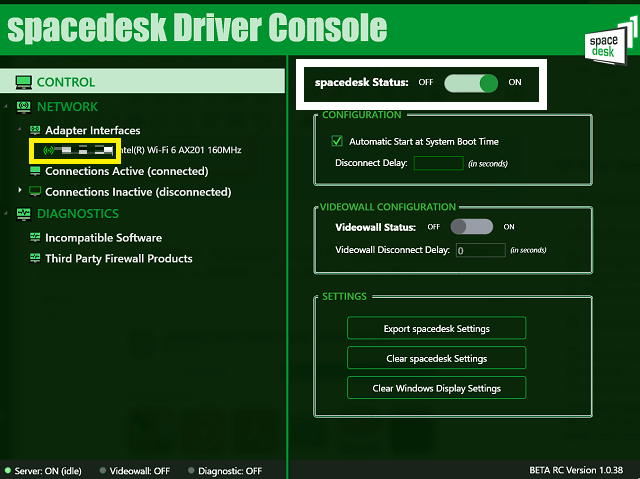Toggle the Videowall Status switch
This screenshot has height=479, width=640.
471,226
